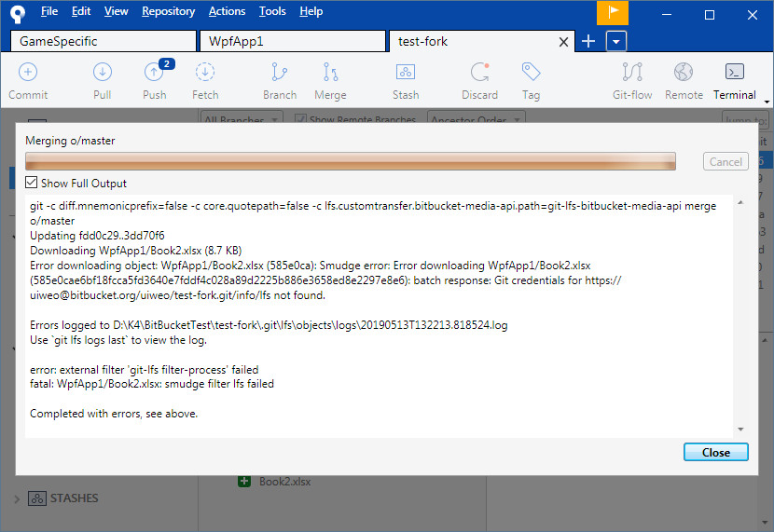
Task: Expand the STASHES tree section
Action: tap(17, 499)
